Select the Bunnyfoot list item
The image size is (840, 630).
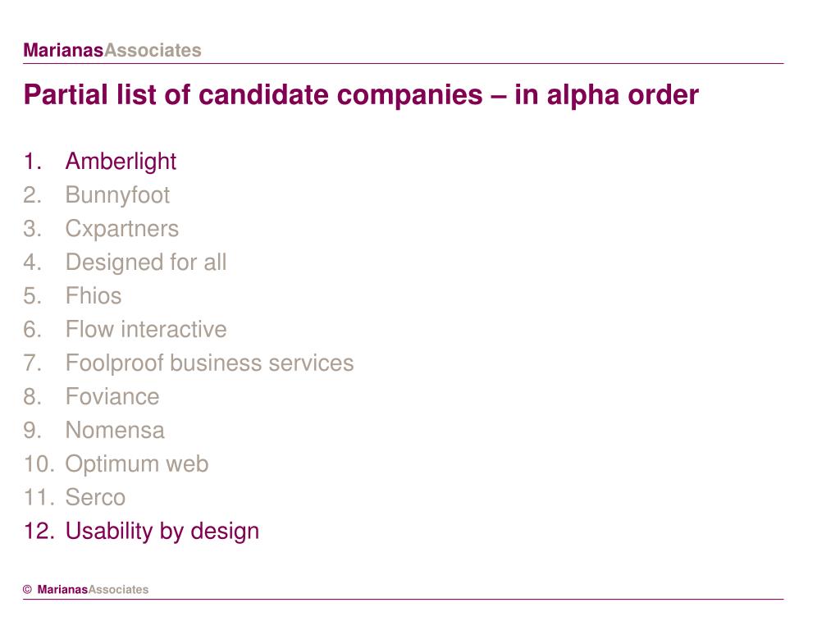click(x=117, y=195)
